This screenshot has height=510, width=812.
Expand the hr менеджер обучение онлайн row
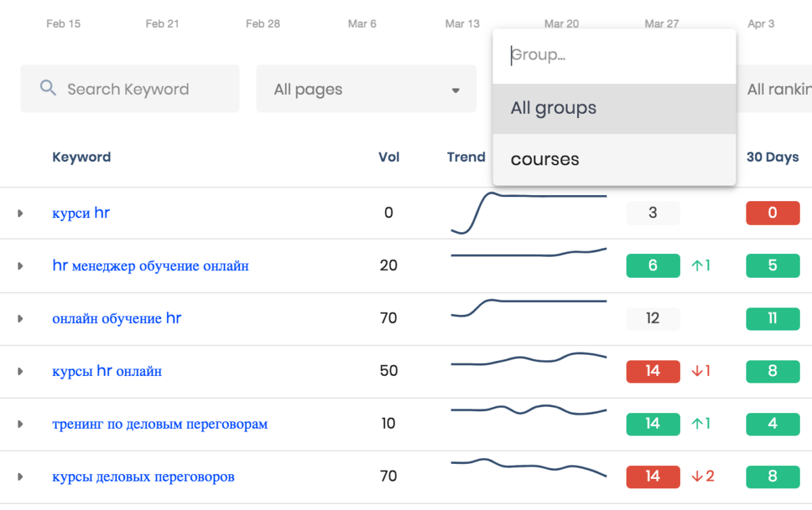[20, 266]
